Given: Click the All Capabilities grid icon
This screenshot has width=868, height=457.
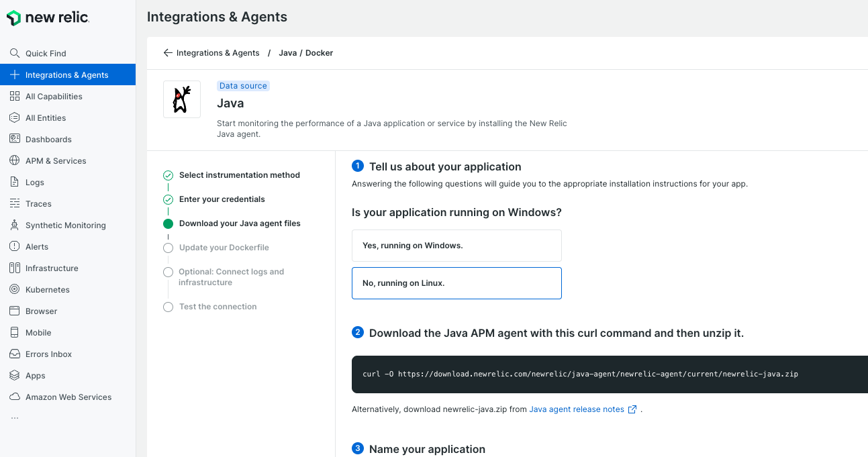Looking at the screenshot, I should [15, 96].
